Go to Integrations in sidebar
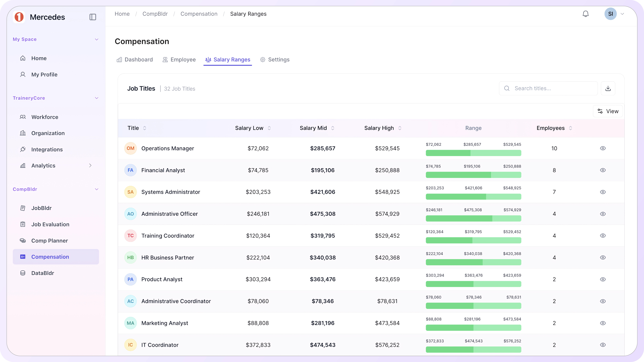Image resolution: width=644 pixels, height=362 pixels. tap(47, 149)
